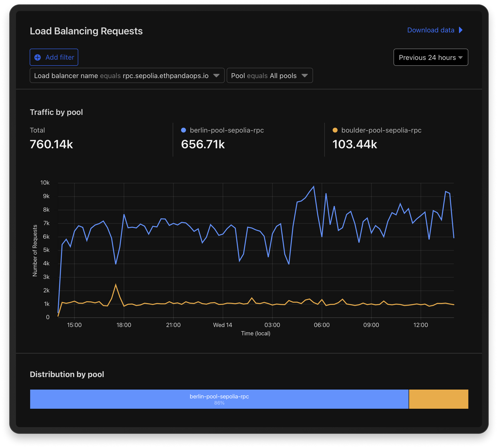This screenshot has width=498, height=448.
Task: Toggle berlin-pool-sepolia-rpc series visibility in legend
Action: click(226, 130)
